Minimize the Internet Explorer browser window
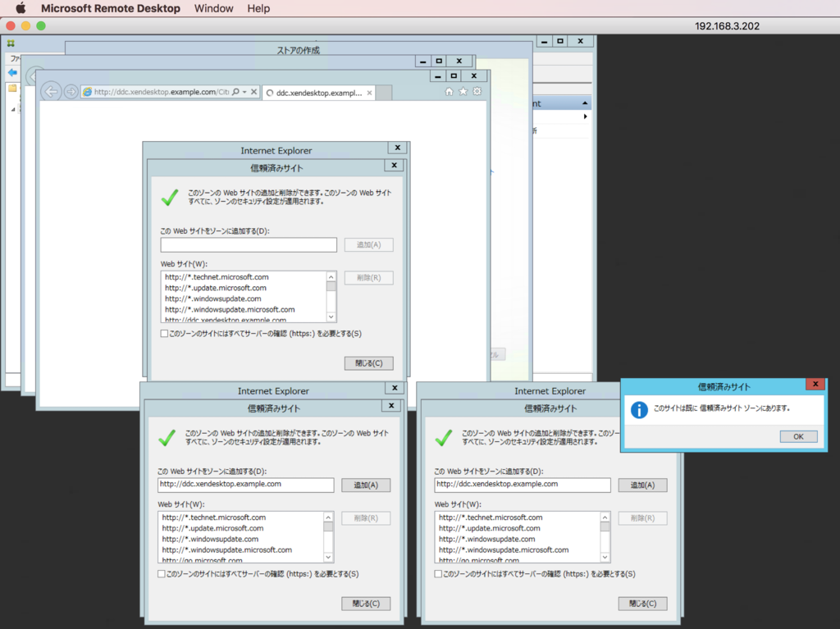 (x=438, y=76)
